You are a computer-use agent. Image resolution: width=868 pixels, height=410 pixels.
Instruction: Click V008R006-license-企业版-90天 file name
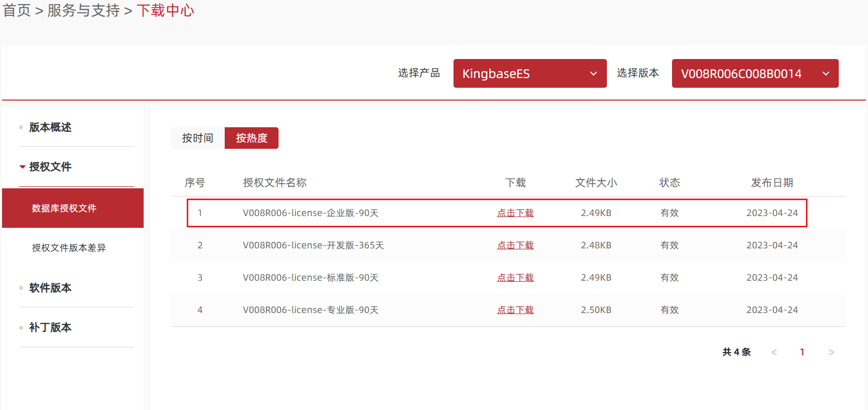pos(311,213)
